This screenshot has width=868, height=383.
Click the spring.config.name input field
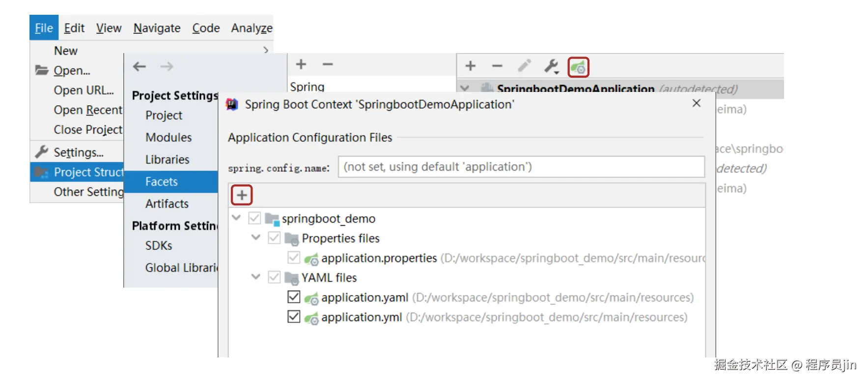click(x=521, y=167)
